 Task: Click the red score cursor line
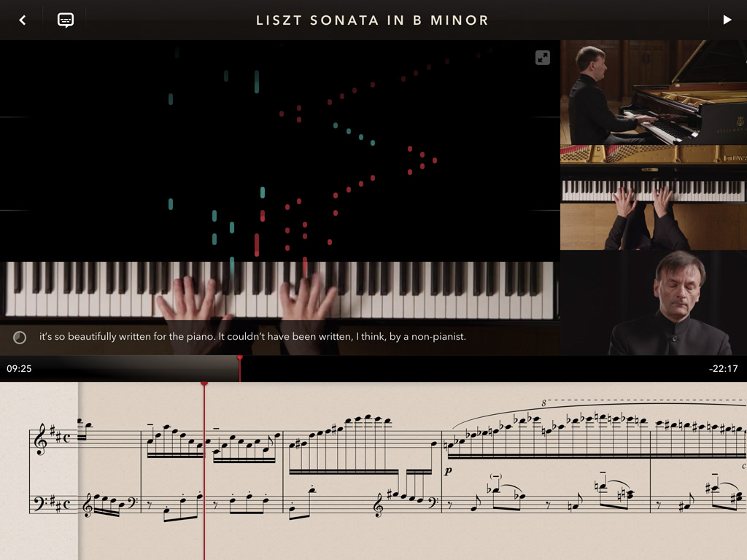tap(204, 470)
